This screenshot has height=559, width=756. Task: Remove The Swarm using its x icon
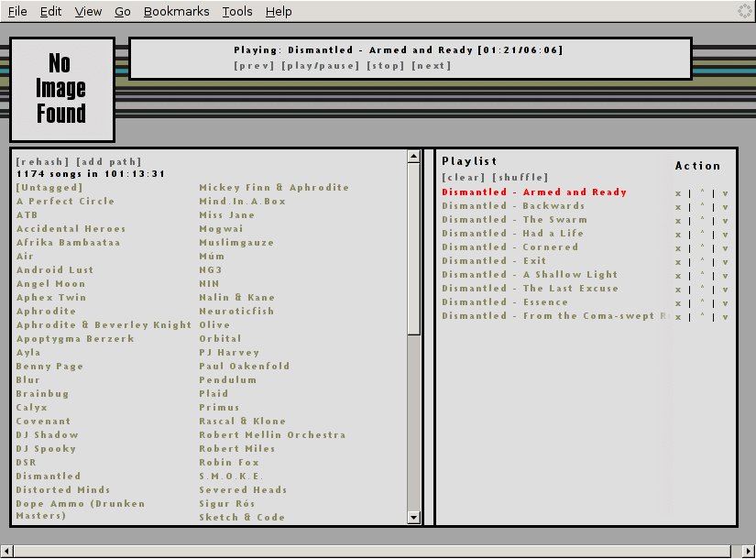point(678,221)
